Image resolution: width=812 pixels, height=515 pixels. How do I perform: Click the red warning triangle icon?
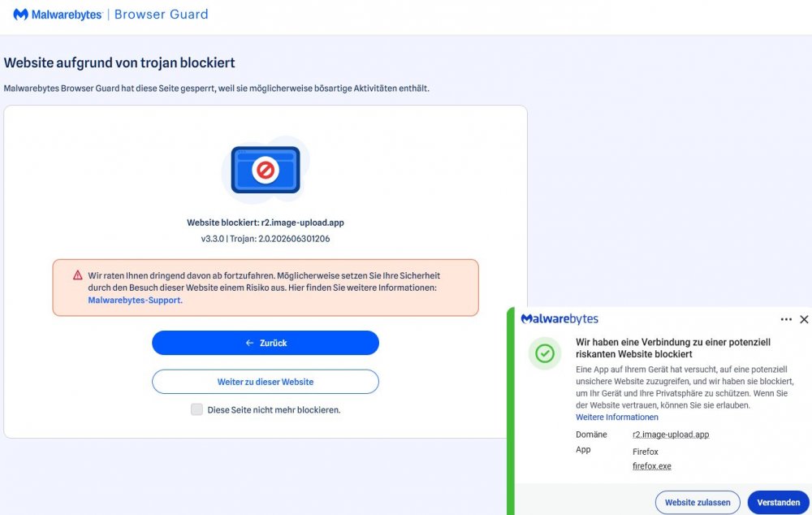[x=78, y=275]
